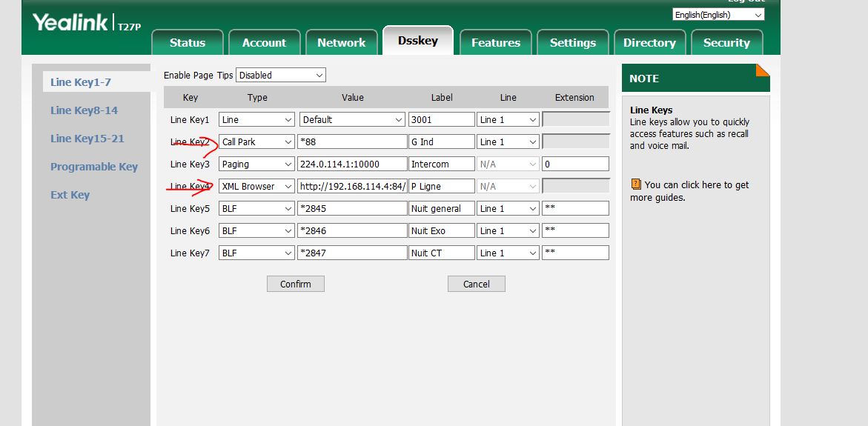The image size is (868, 426).
Task: Click the Label field containing Nuit CT
Action: tap(441, 253)
